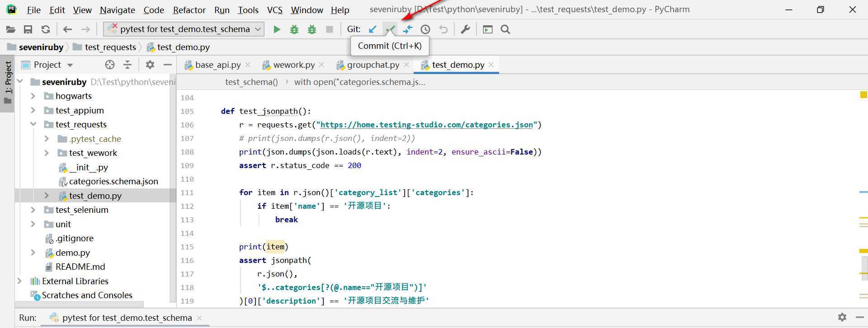Expand the hogwarts folder

click(33, 96)
